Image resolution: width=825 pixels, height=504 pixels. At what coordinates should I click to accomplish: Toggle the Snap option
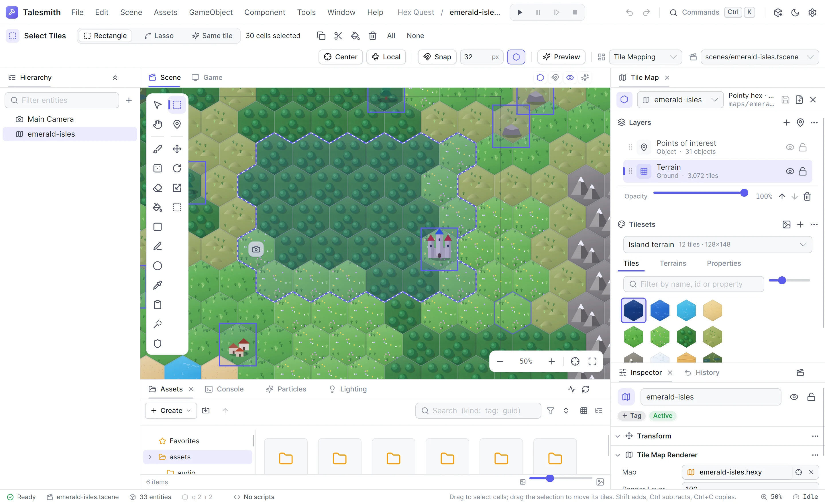tap(437, 57)
